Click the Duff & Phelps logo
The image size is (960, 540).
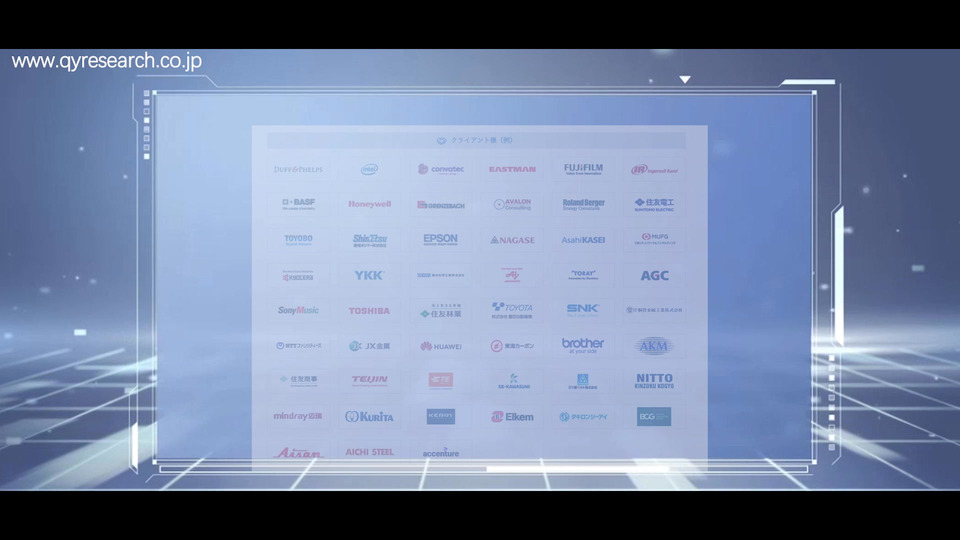coord(298,169)
